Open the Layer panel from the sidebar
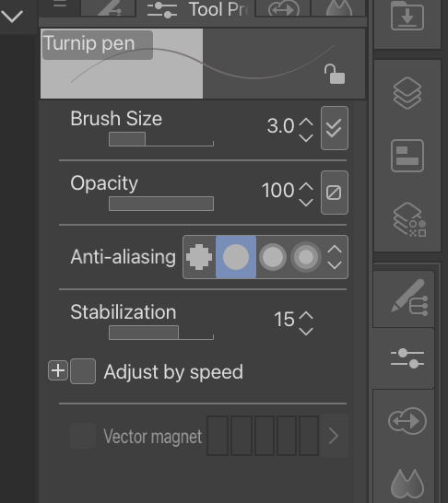Viewport: 448px width, 503px height. click(x=407, y=93)
